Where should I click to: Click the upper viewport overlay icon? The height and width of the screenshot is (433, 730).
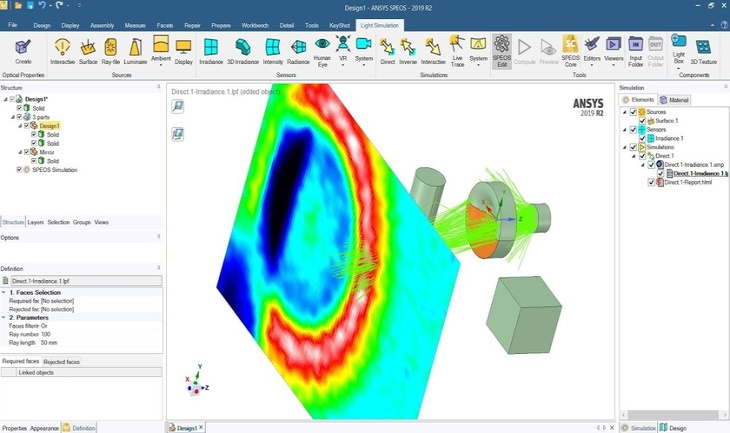pos(178,107)
